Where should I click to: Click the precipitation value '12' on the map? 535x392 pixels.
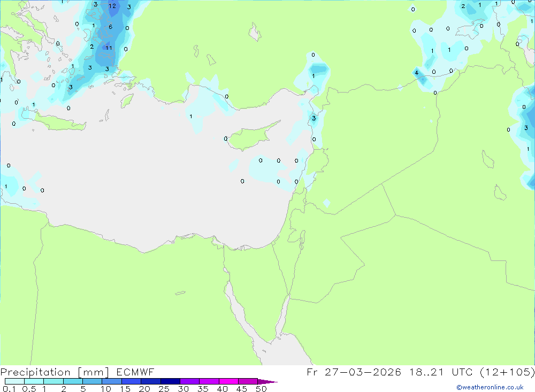tap(112, 6)
